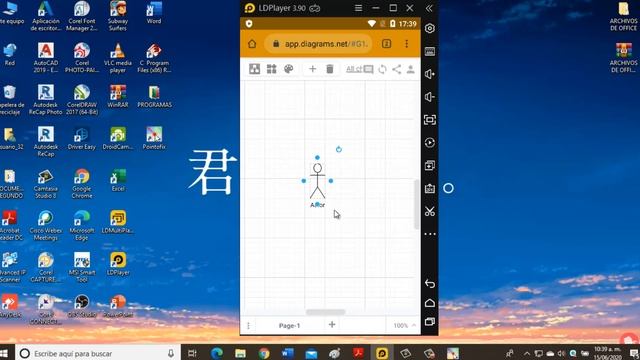Click the right resize handle of Actor shape
Screen dimensions: 640x360
click(331, 180)
